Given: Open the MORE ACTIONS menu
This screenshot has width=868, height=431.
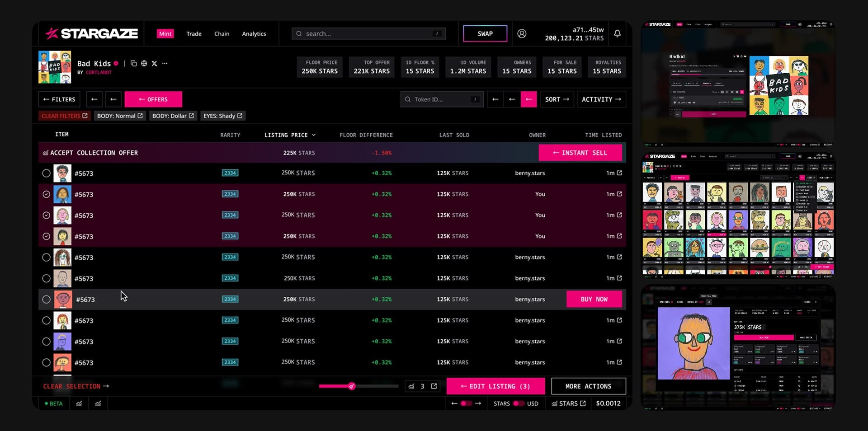Looking at the screenshot, I should [x=588, y=386].
